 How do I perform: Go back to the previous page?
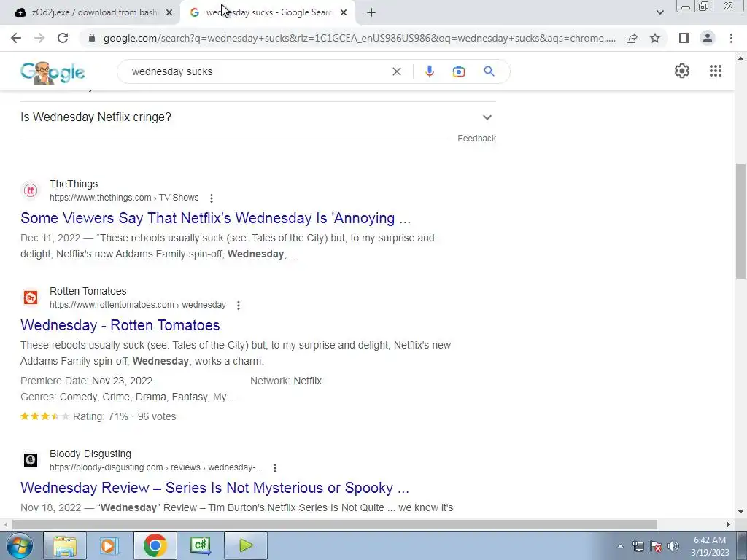click(x=16, y=38)
